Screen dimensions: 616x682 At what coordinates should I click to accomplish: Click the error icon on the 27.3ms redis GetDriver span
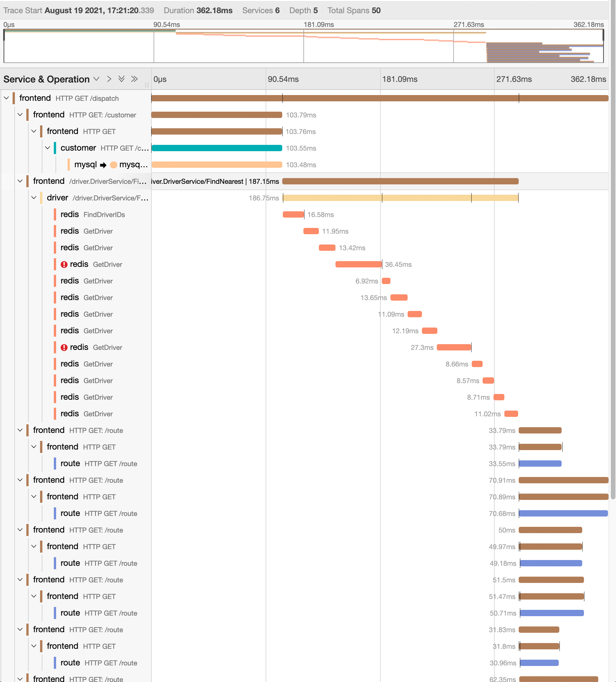(x=64, y=347)
